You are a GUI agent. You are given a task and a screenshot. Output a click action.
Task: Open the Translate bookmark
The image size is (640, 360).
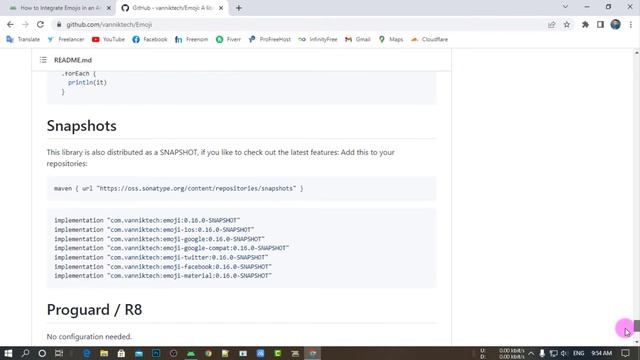click(x=23, y=39)
